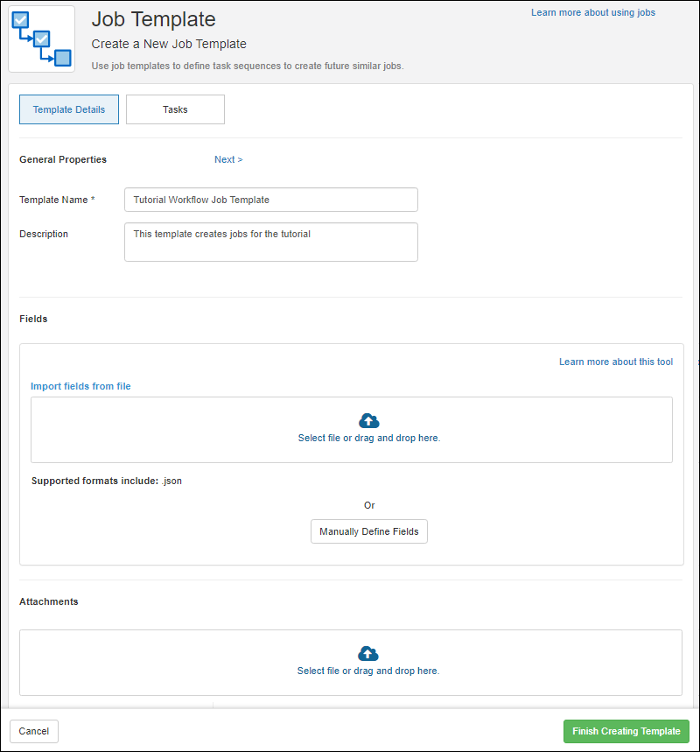
Task: Click the Description field label
Action: tap(44, 234)
